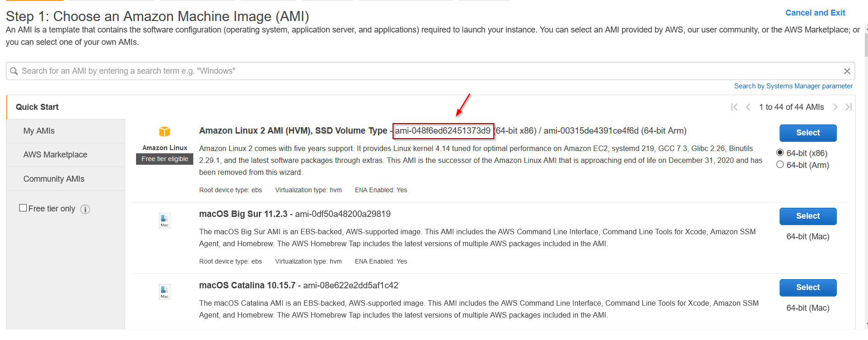Click the Step 1 Choose an AMI heading
The width and height of the screenshot is (868, 340).
tap(157, 16)
